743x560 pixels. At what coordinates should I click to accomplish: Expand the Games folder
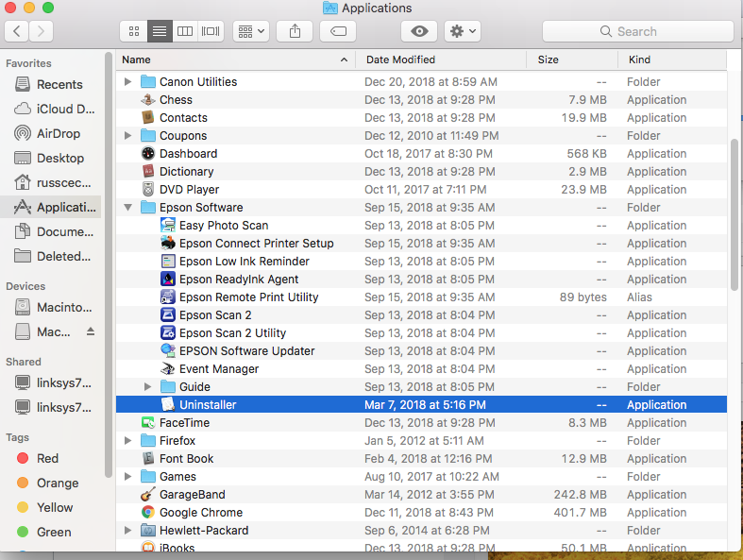pyautogui.click(x=127, y=477)
